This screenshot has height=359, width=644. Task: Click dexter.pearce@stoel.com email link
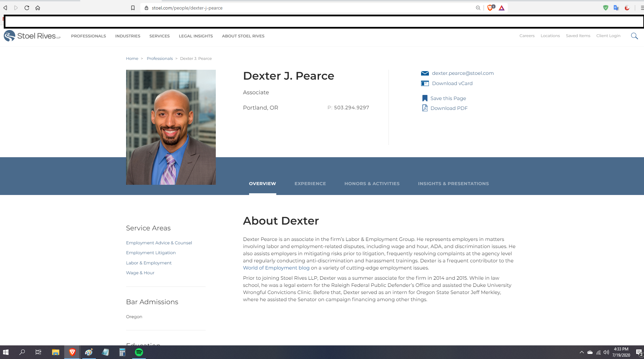[463, 73]
